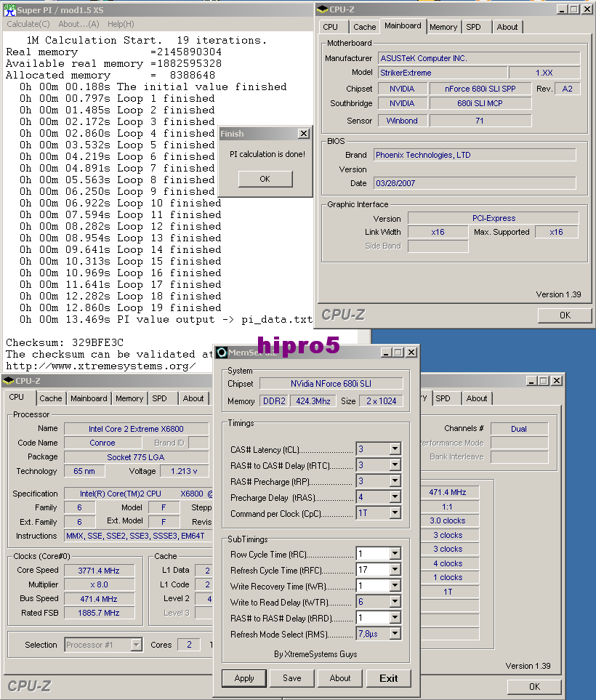Click the CPU-Z Mainboard window title icon
Screen dimensions: 596x700
[322, 9]
